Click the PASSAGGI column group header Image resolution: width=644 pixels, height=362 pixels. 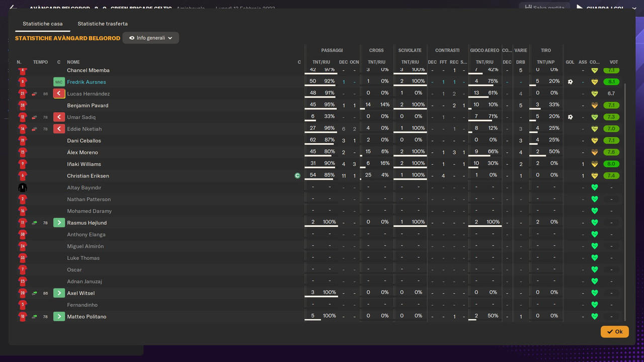[332, 50]
